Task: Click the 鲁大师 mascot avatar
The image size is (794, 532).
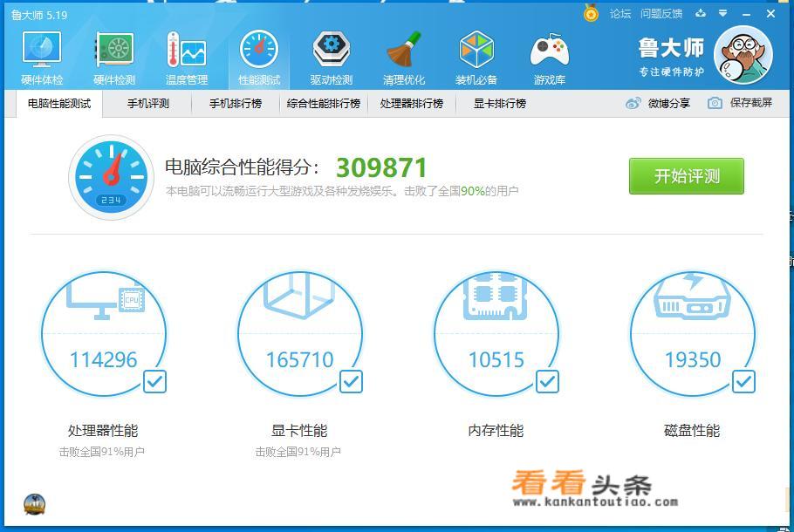Action: tap(743, 55)
